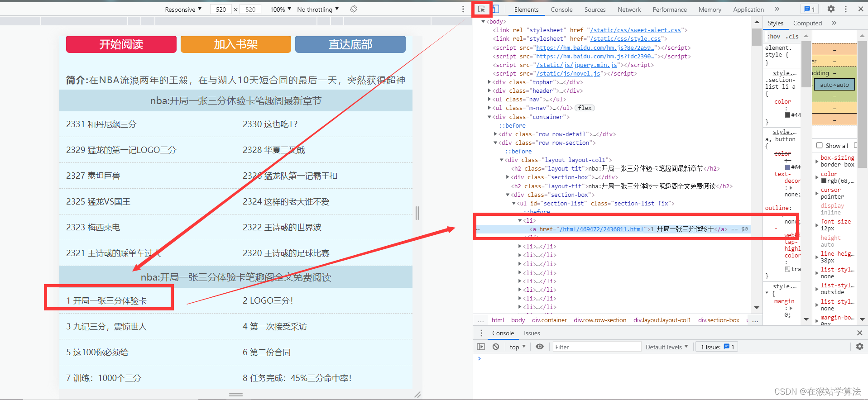Expand the row row-detail div node

495,134
